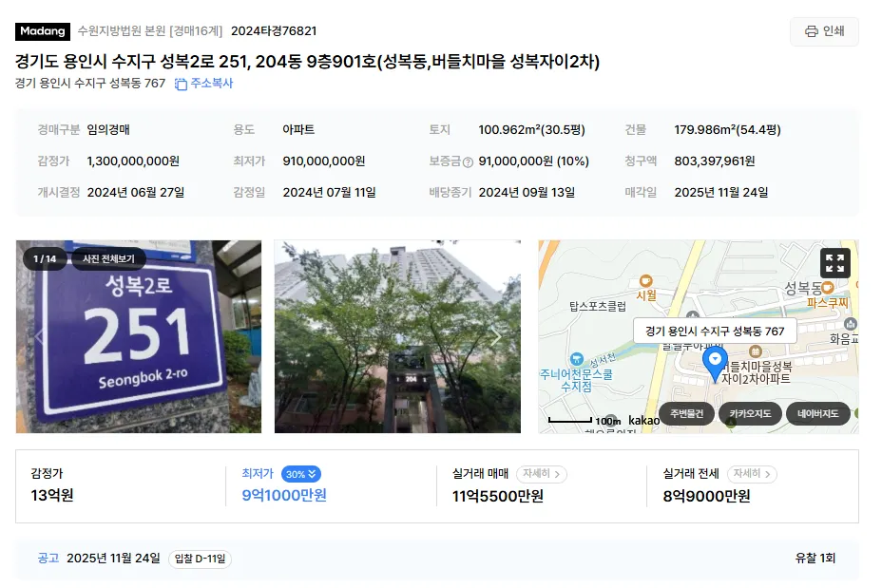
Task: Show next photo with right arrow
Action: [495, 337]
